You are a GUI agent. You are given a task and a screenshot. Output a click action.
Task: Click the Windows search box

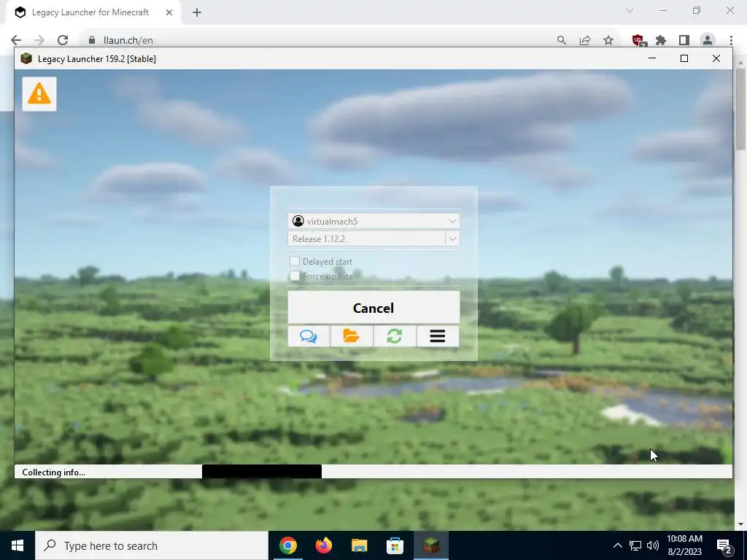tap(152, 545)
